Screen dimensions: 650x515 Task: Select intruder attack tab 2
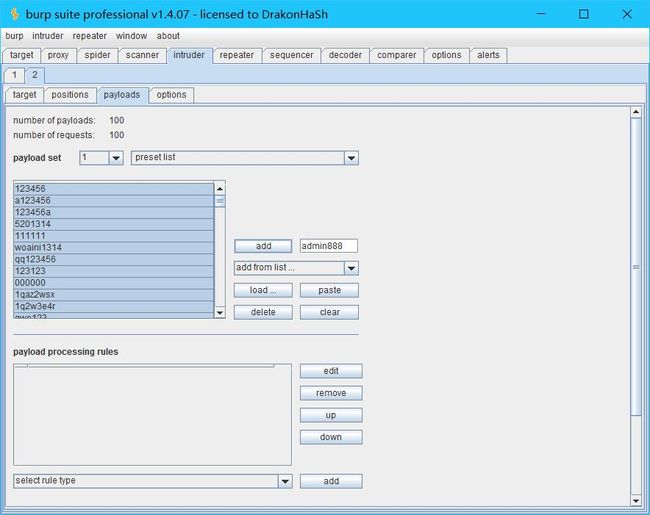[35, 75]
